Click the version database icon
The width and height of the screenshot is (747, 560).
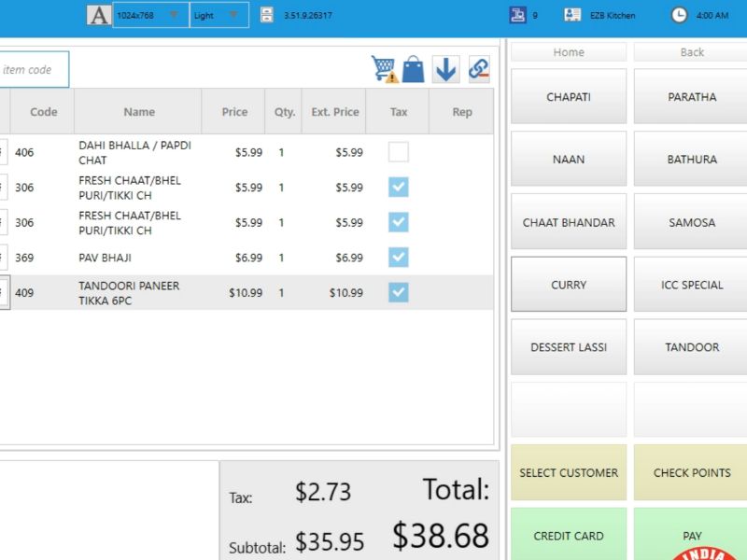coord(267,15)
